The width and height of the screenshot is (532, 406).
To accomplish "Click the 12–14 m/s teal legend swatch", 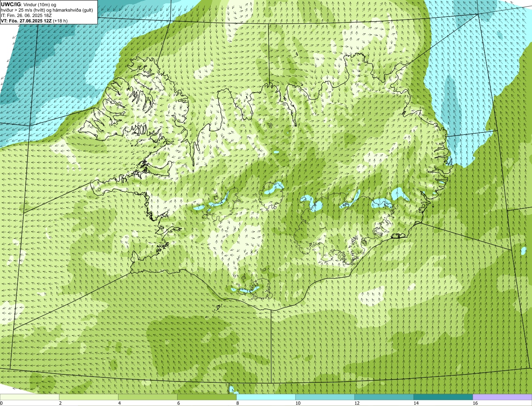I will pos(384,397).
